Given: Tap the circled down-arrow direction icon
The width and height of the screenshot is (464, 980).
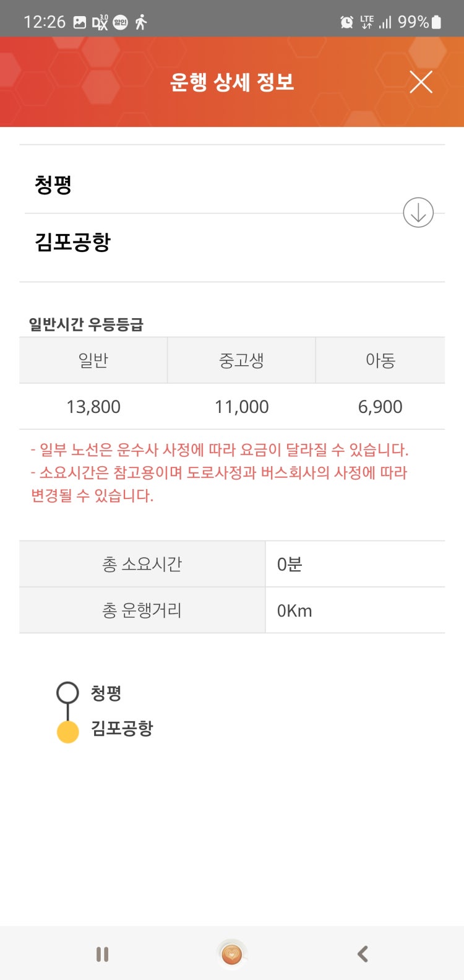Looking at the screenshot, I should click(x=418, y=212).
